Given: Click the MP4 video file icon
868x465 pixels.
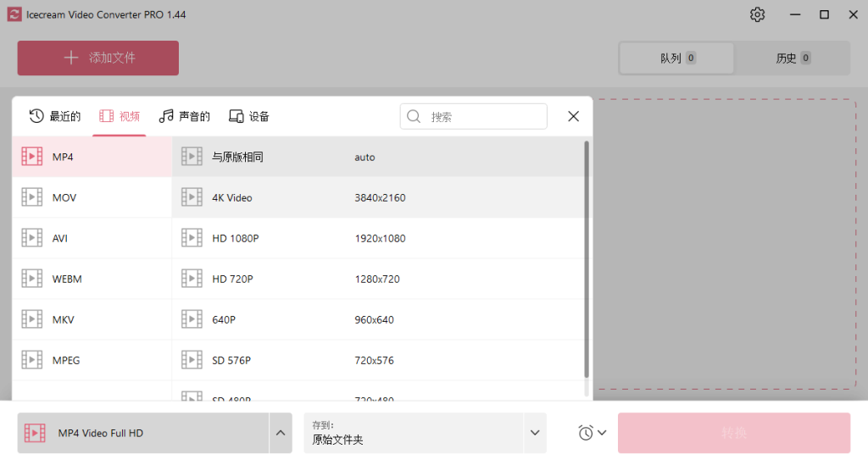Looking at the screenshot, I should pyautogui.click(x=32, y=157).
